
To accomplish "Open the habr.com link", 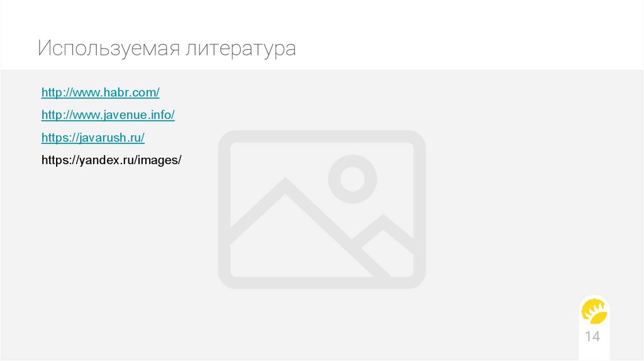I will [100, 92].
